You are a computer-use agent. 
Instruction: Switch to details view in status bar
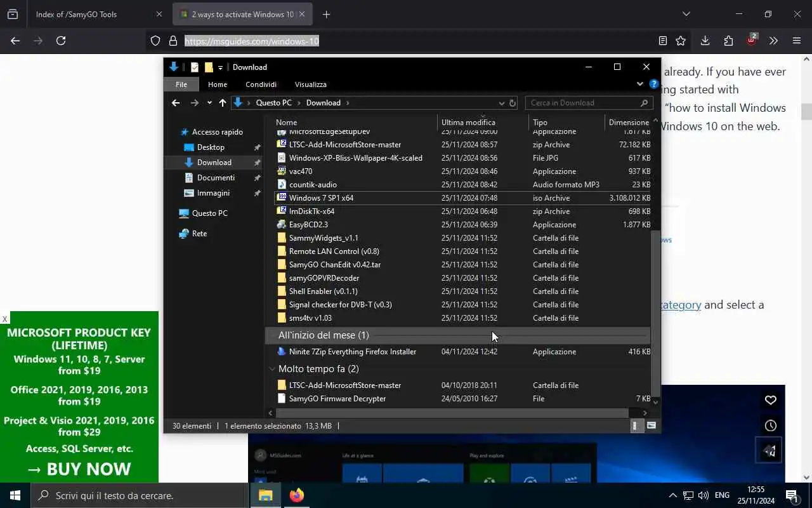click(x=636, y=426)
